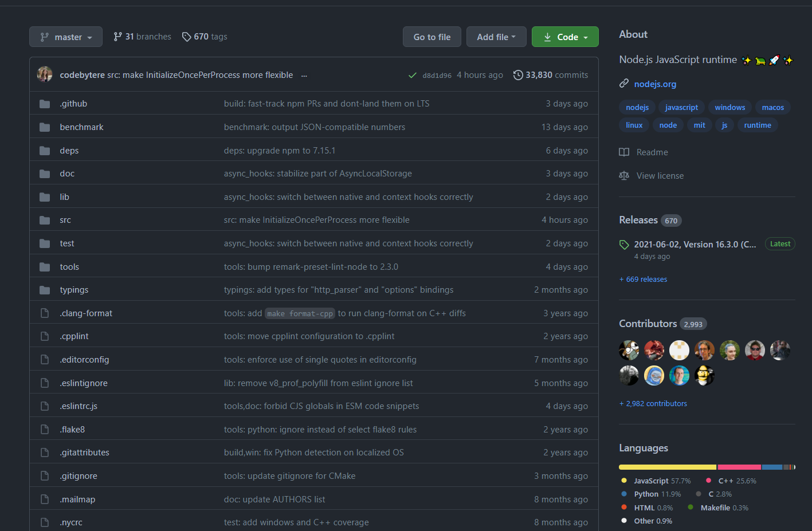This screenshot has height=531, width=812.
Task: Open JavaScript 57.7% language link
Action: (x=656, y=481)
